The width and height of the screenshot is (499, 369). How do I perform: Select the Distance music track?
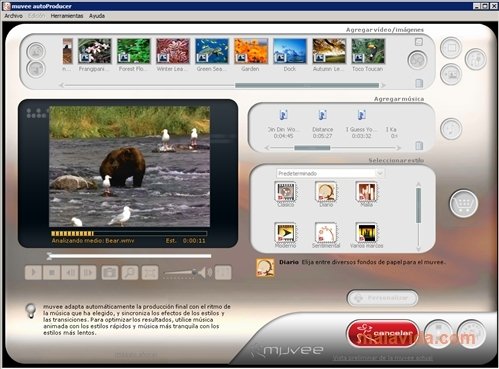pos(322,123)
